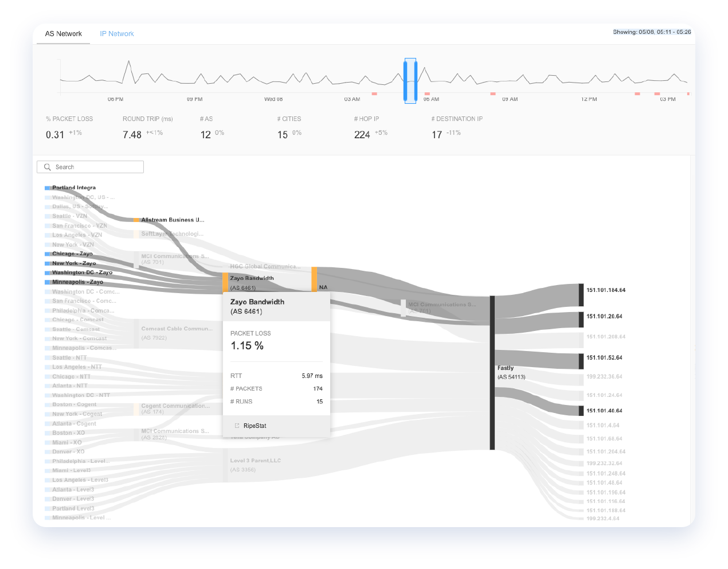Click the Wed 08 timeline label
This screenshot has width=728, height=569.
pyautogui.click(x=273, y=99)
